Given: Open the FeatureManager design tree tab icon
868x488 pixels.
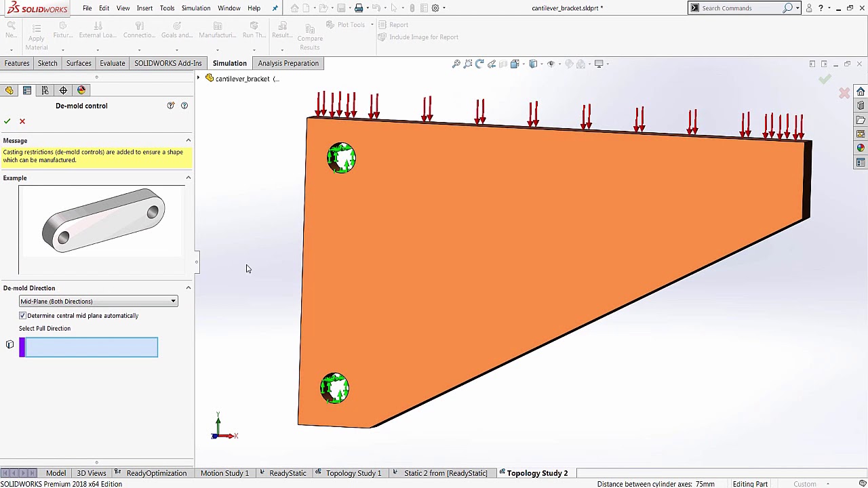Looking at the screenshot, I should coord(9,90).
